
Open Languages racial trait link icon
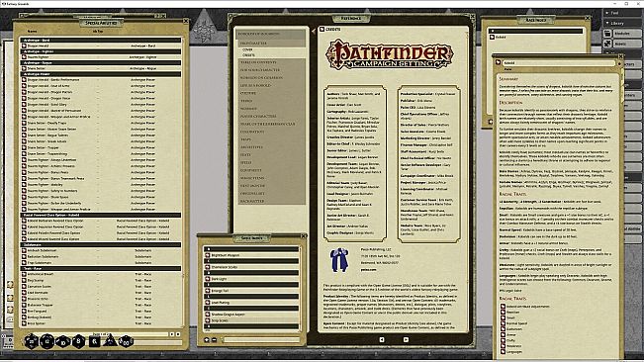point(503,352)
